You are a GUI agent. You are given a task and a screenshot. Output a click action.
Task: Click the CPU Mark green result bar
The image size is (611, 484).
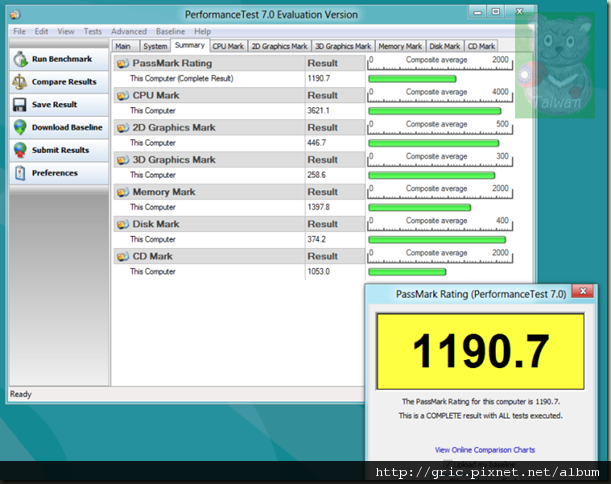coord(434,111)
